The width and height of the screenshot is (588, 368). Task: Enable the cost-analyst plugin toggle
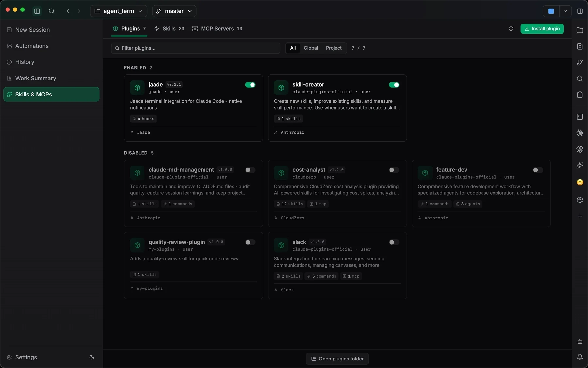[394, 170]
